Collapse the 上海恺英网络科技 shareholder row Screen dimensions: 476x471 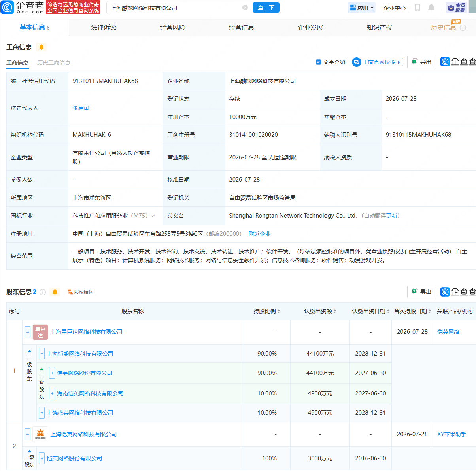[x=27, y=434]
